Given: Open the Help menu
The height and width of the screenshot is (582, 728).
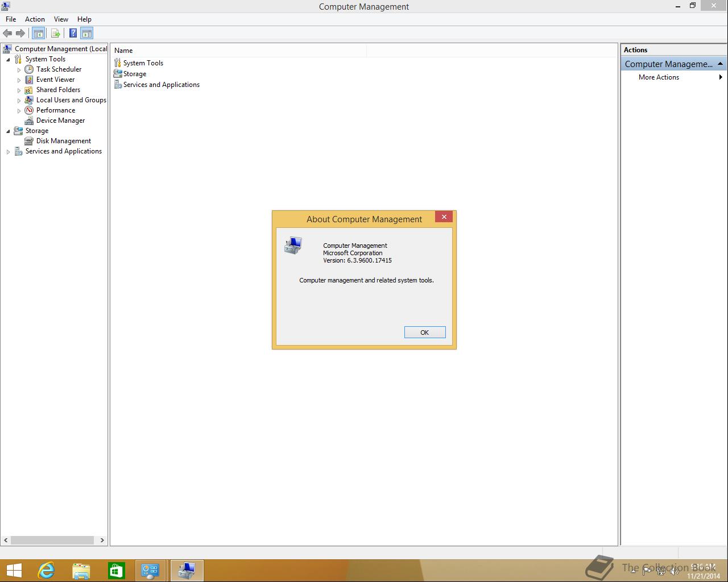Looking at the screenshot, I should coord(84,19).
